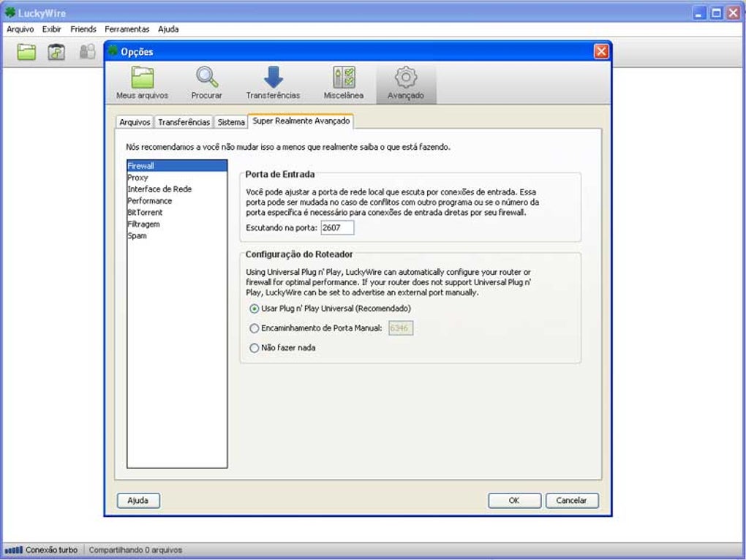Click the LuckyWire clover title bar icon
Image resolution: width=746 pixels, height=560 pixels.
pyautogui.click(x=10, y=12)
